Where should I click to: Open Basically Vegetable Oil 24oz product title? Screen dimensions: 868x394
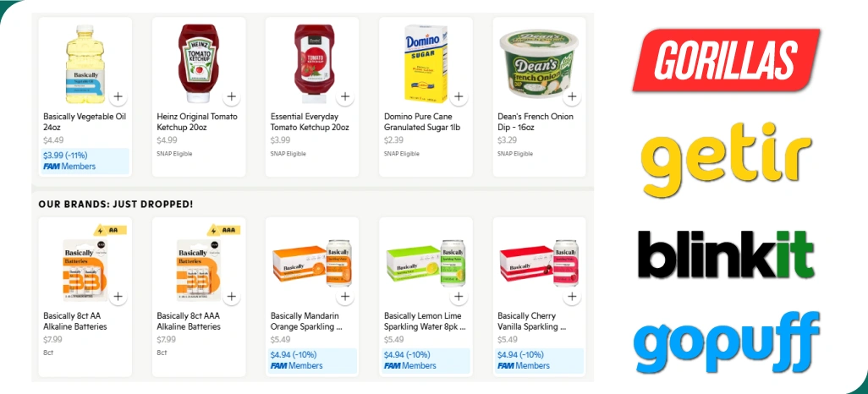85,122
